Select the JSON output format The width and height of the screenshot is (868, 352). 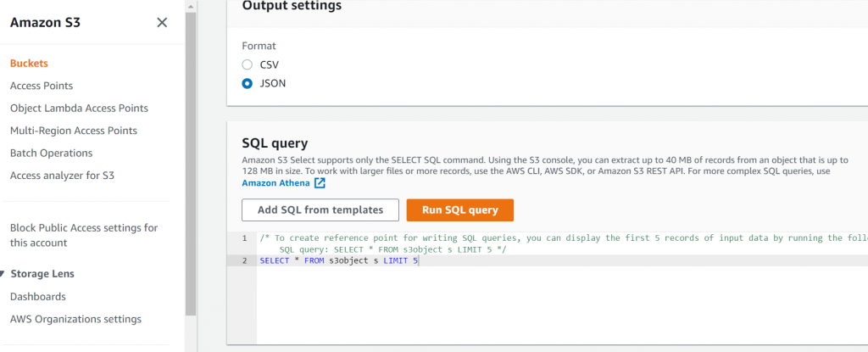[248, 83]
